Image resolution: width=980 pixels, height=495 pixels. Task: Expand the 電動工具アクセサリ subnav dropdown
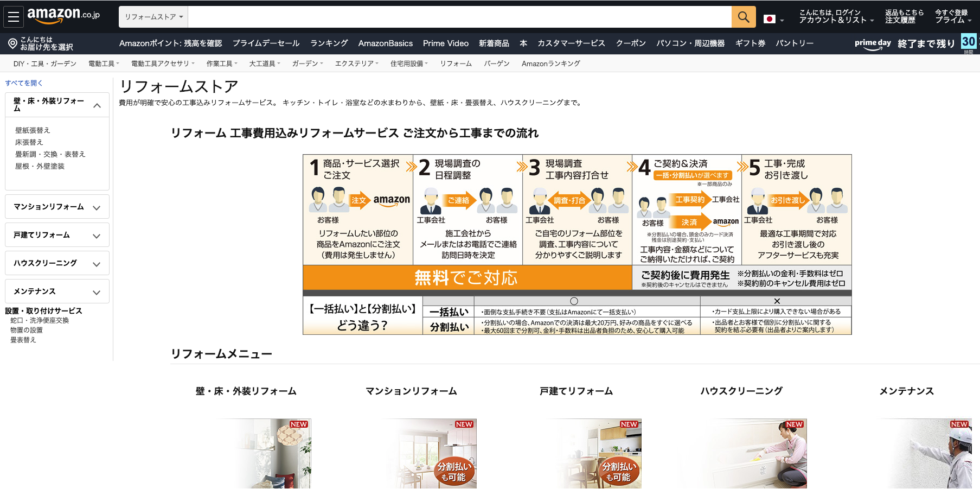tap(163, 64)
